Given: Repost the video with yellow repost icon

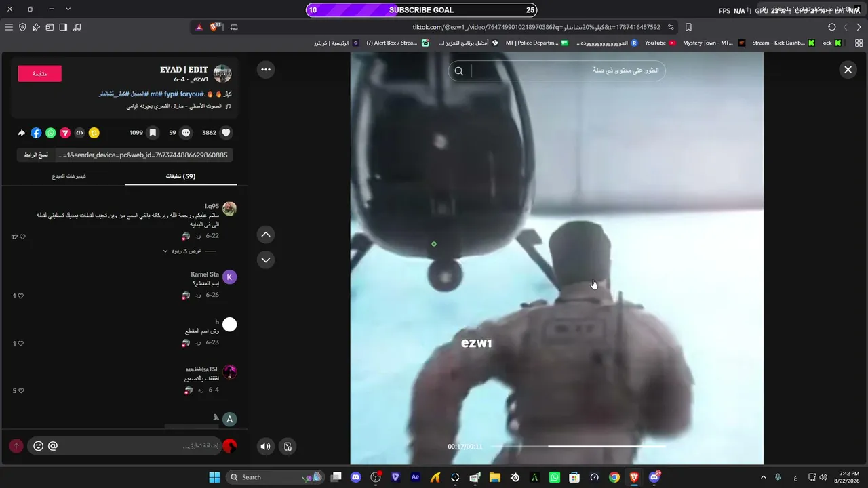Looking at the screenshot, I should pos(94,133).
